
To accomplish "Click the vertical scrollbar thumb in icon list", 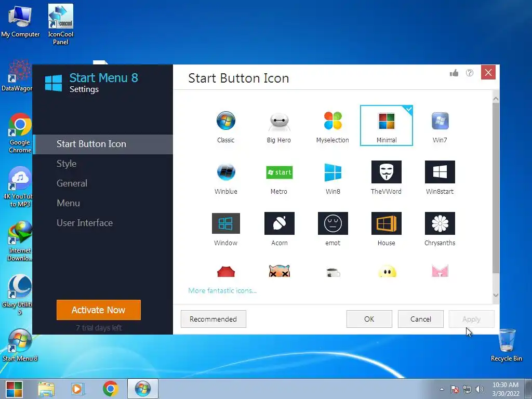I will (496, 188).
